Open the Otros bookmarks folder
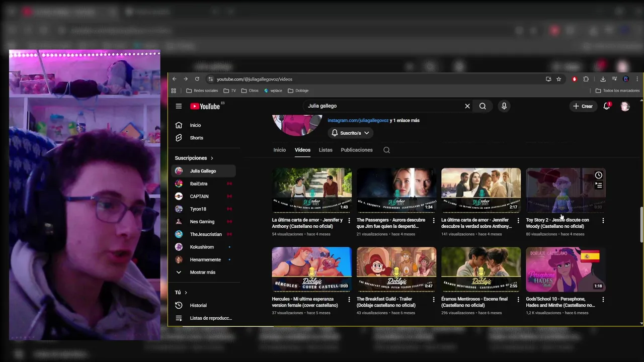 pos(250,90)
